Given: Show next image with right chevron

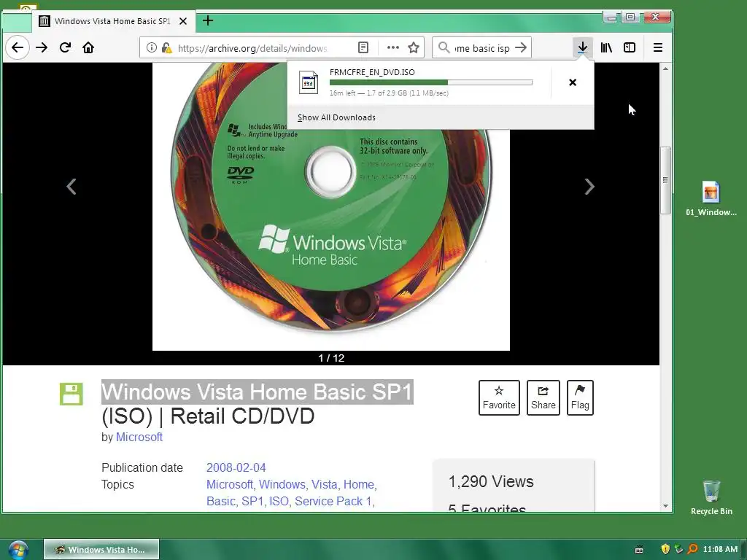Looking at the screenshot, I should tap(589, 186).
